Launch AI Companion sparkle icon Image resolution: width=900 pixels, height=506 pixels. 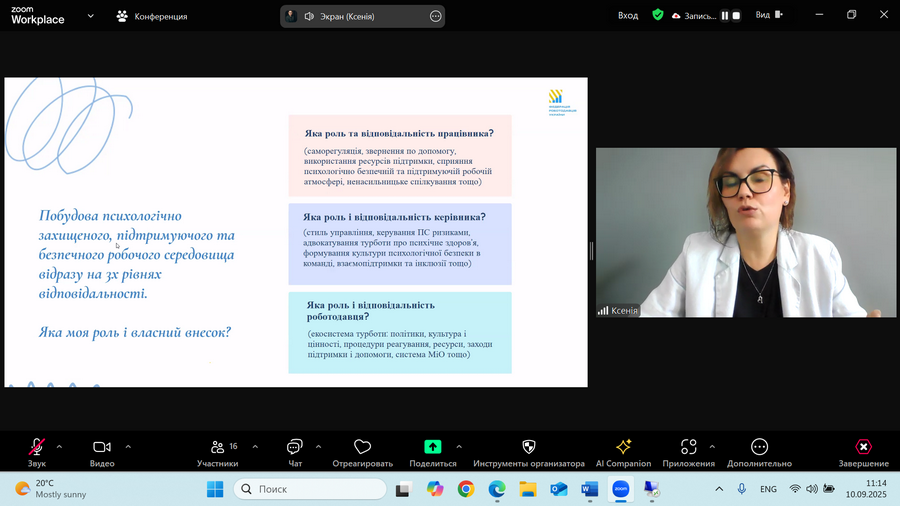[623, 447]
